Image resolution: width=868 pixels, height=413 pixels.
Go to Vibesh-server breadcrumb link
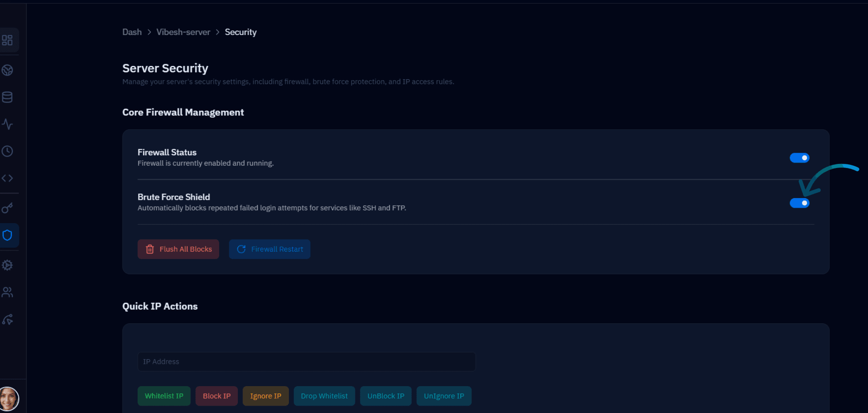[x=183, y=32]
